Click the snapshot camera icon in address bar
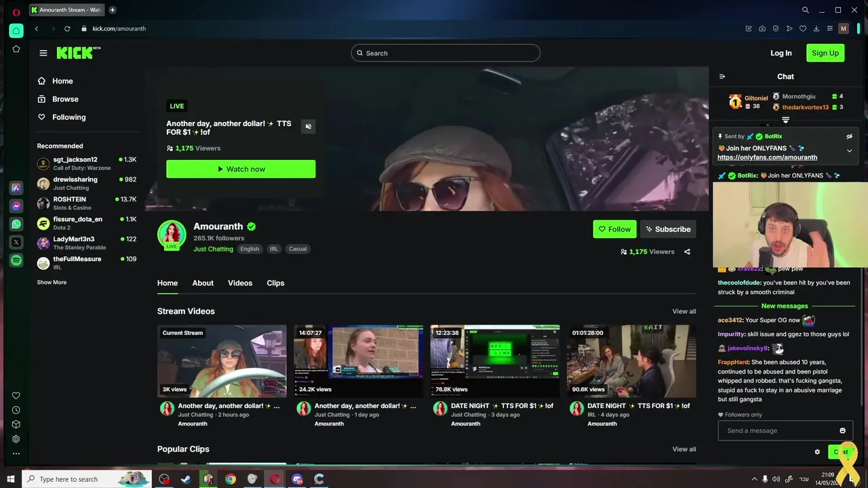 [x=762, y=28]
